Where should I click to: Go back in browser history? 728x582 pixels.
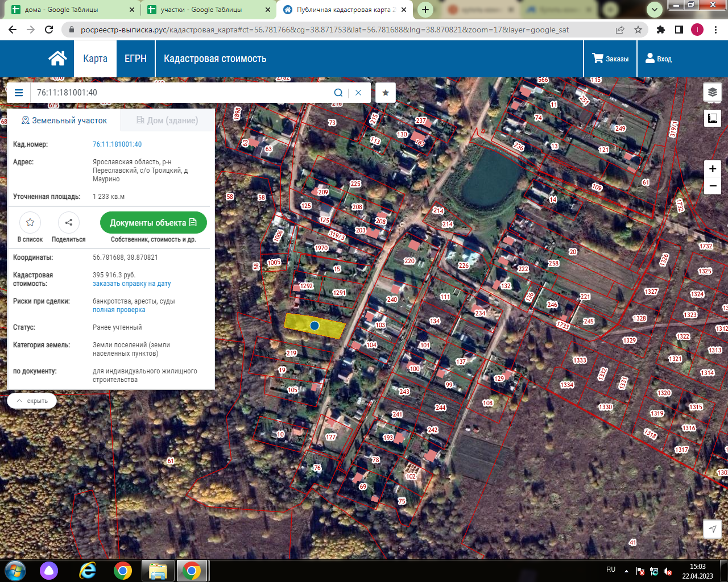click(x=13, y=30)
